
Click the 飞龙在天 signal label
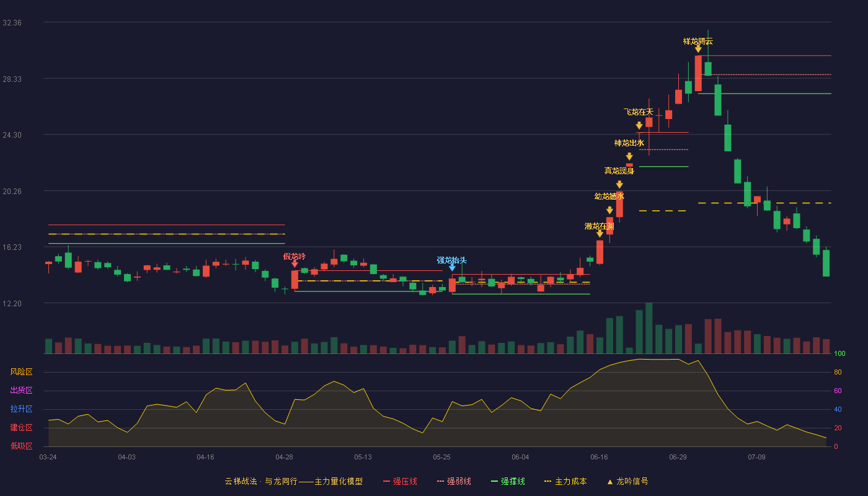[x=639, y=112]
